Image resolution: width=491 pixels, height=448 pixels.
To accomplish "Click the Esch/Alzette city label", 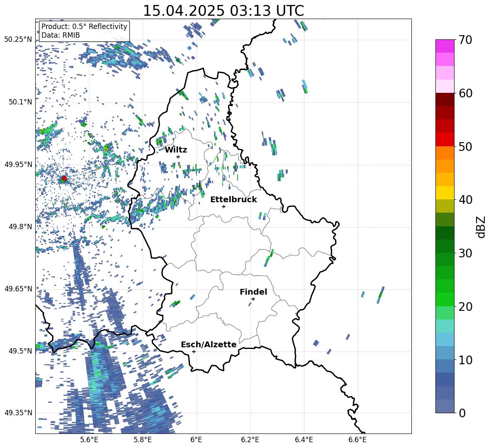I will click(x=209, y=344).
